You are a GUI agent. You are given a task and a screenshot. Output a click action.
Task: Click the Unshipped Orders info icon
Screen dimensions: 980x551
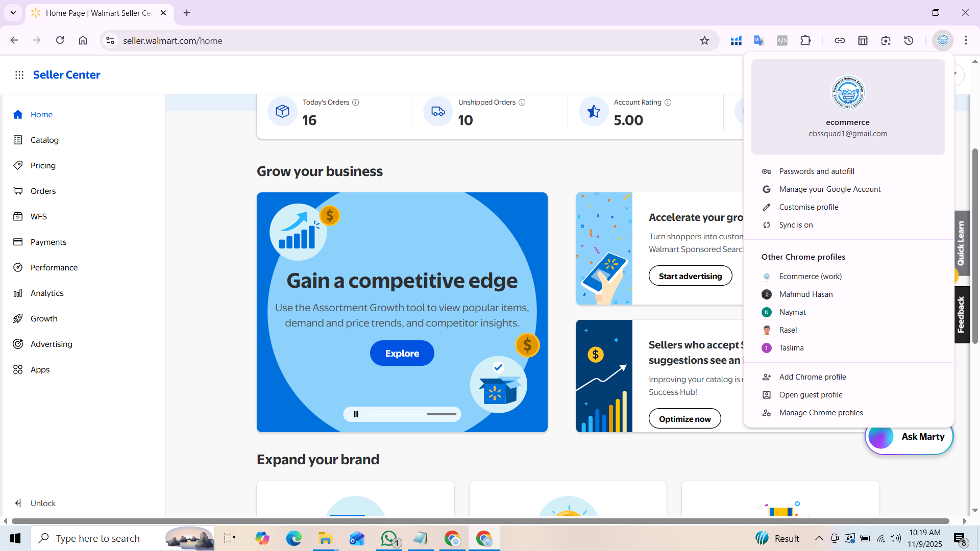click(x=522, y=103)
